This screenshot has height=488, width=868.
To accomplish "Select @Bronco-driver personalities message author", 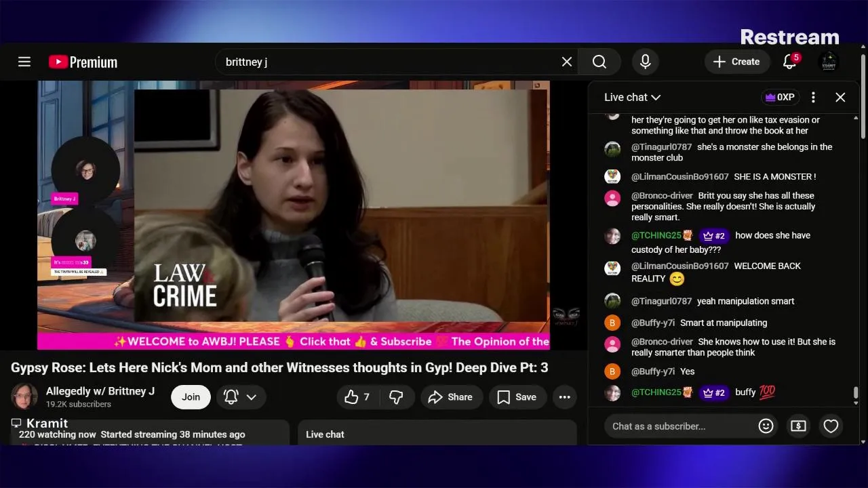I will coord(662,196).
